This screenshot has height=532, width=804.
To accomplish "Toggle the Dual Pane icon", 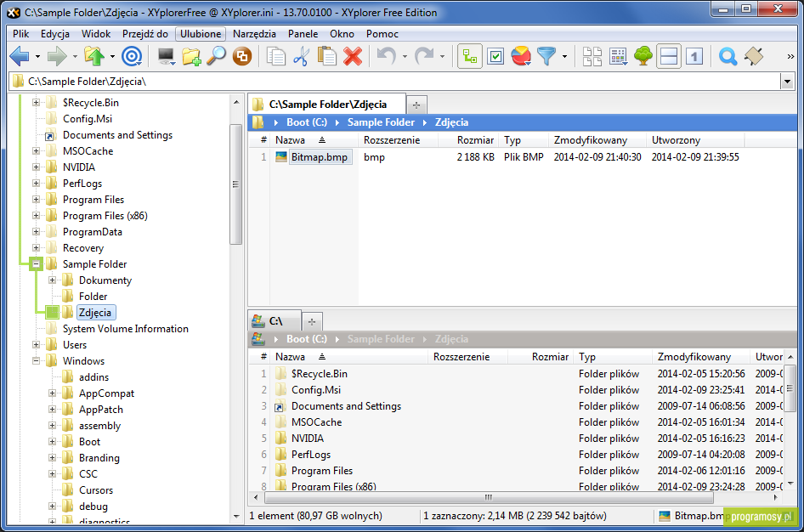I will (669, 56).
